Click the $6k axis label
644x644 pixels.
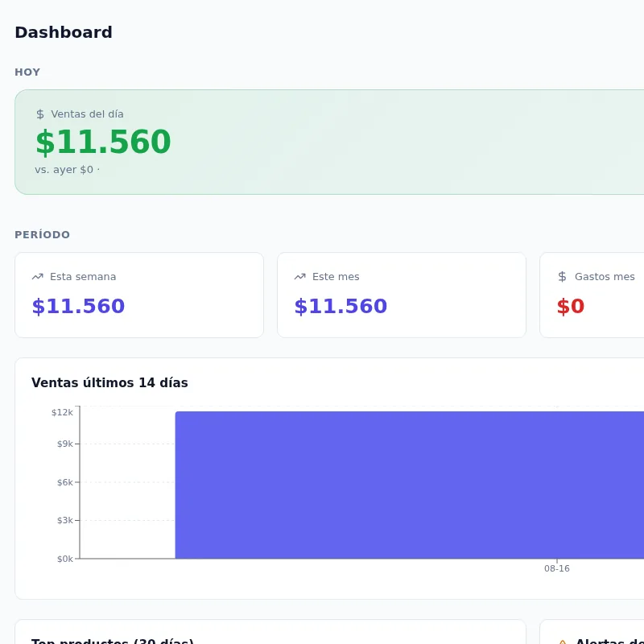[65, 482]
